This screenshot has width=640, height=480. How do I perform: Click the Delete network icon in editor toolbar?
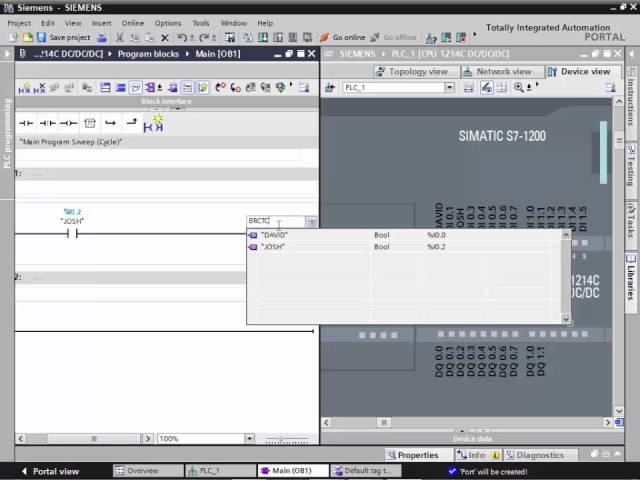point(39,88)
